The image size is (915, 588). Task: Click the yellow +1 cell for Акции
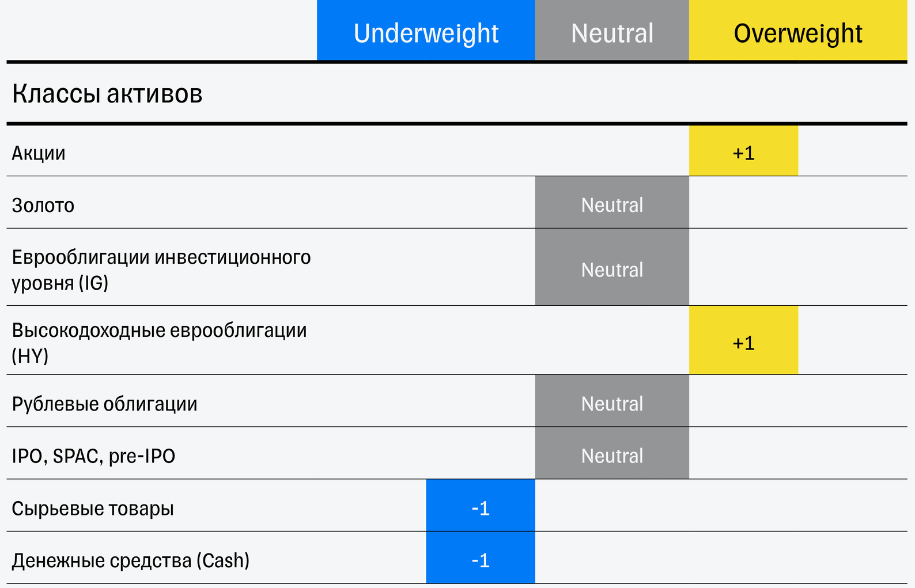pos(743,153)
